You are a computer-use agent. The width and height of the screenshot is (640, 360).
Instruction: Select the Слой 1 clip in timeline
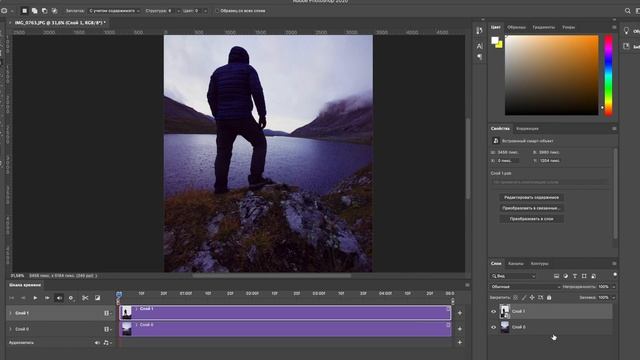click(x=285, y=313)
